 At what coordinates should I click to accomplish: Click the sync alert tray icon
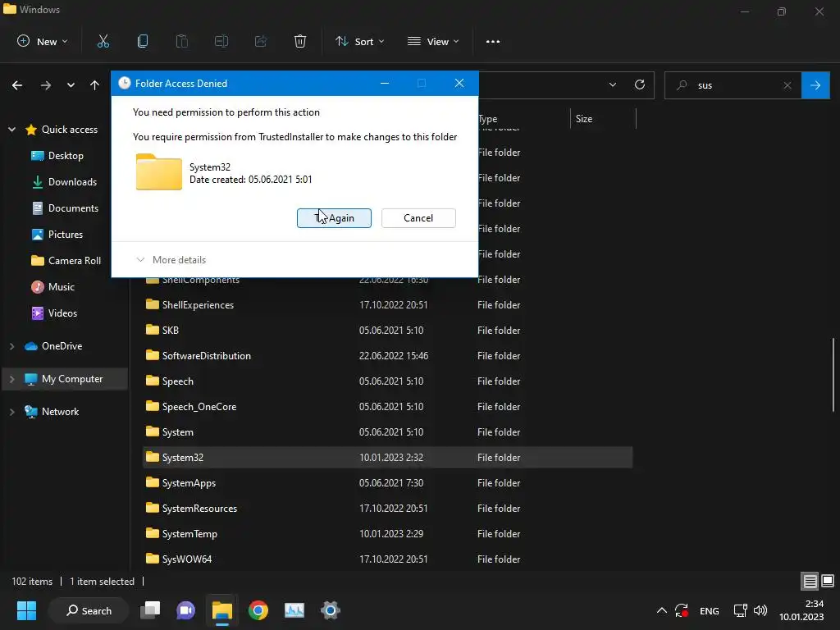pos(682,610)
